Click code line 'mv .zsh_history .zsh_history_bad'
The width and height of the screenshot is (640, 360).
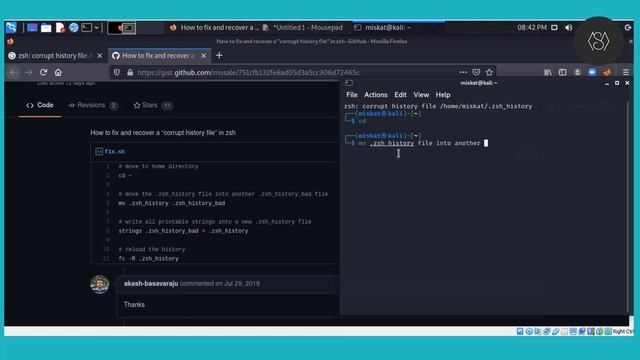[x=171, y=203]
